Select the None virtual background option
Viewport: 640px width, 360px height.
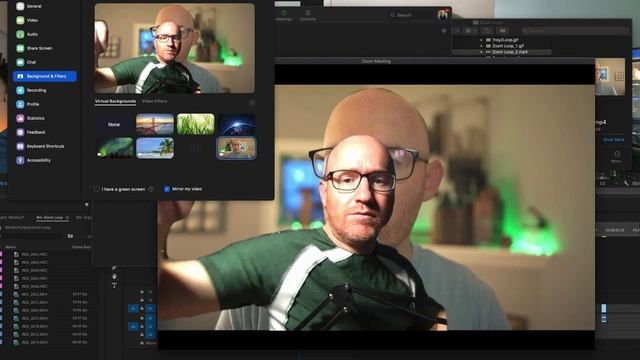(114, 124)
